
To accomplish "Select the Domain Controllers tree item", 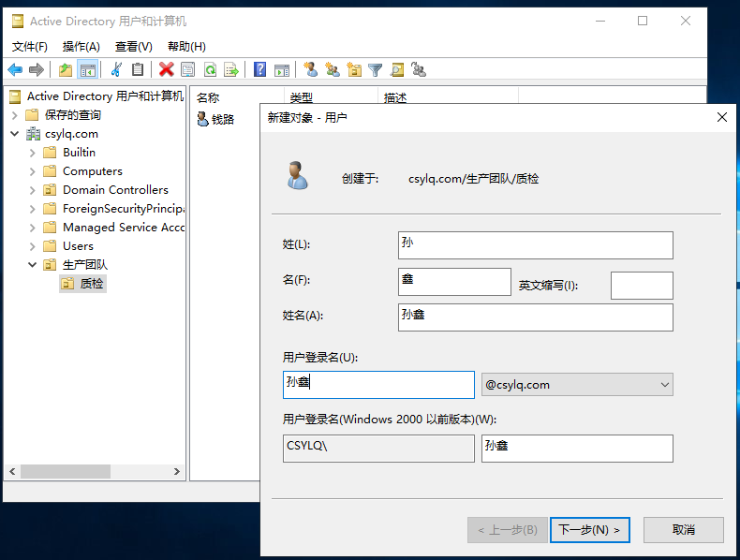I will [x=115, y=190].
